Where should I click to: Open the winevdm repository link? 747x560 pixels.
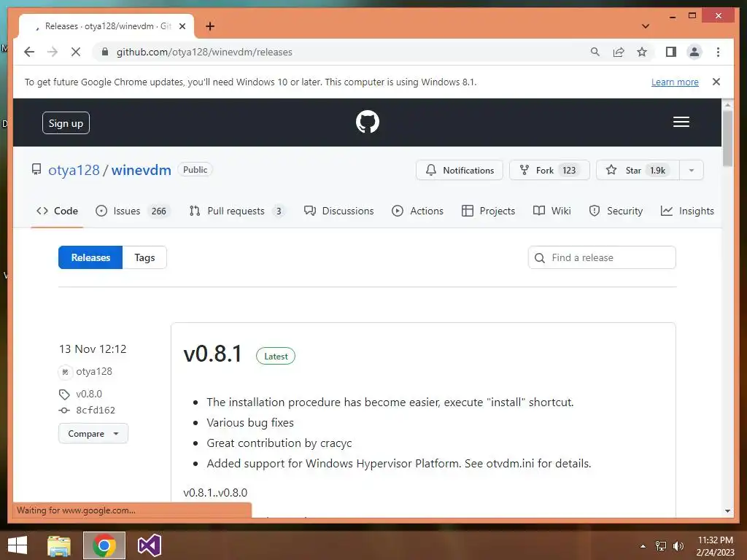point(141,170)
